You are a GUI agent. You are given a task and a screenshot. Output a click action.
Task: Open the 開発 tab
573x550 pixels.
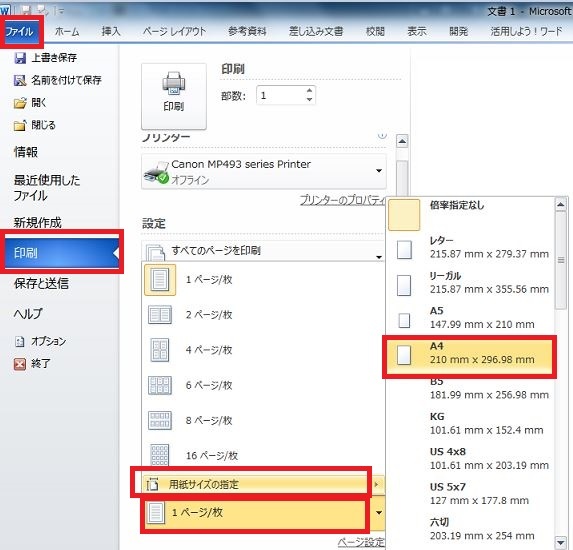[x=458, y=32]
